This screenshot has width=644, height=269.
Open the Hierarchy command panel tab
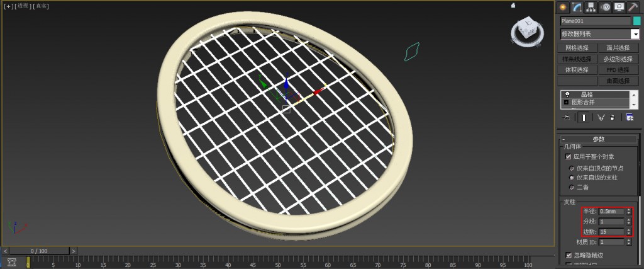591,7
